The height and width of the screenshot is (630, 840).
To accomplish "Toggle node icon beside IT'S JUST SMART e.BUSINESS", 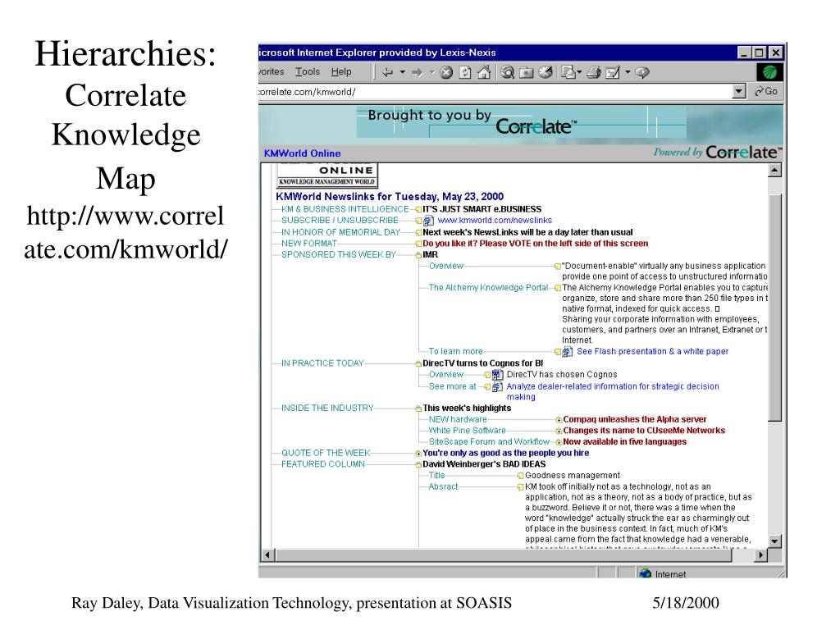I will [418, 209].
